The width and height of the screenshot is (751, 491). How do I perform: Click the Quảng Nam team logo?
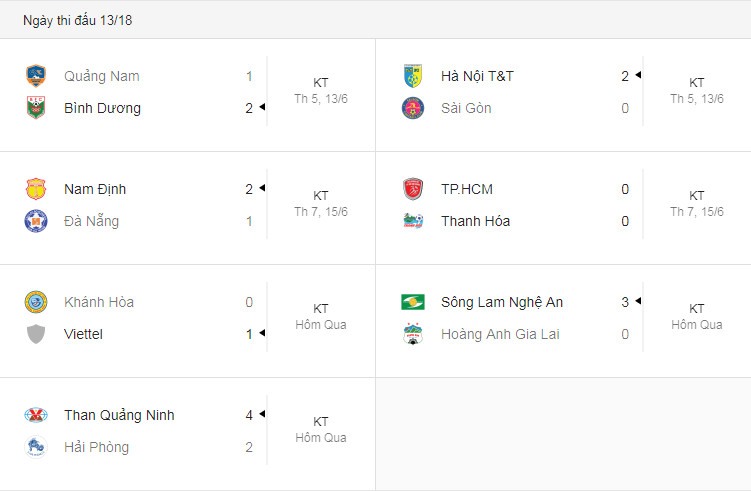(x=36, y=76)
